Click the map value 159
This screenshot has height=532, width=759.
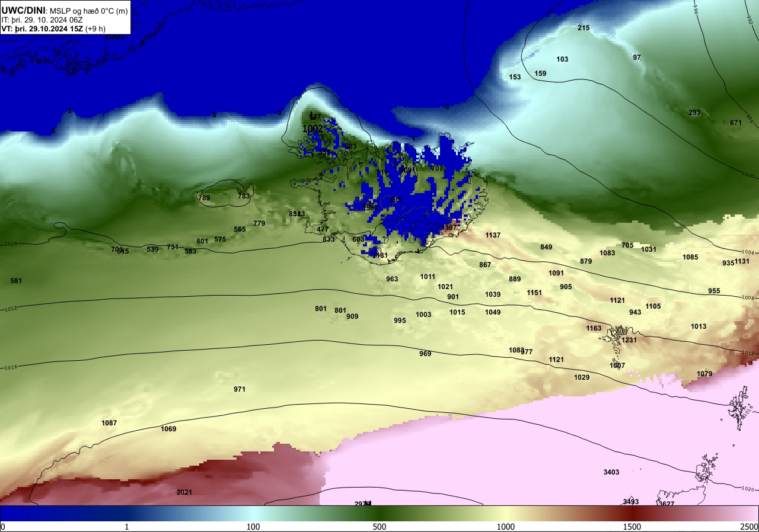point(540,73)
